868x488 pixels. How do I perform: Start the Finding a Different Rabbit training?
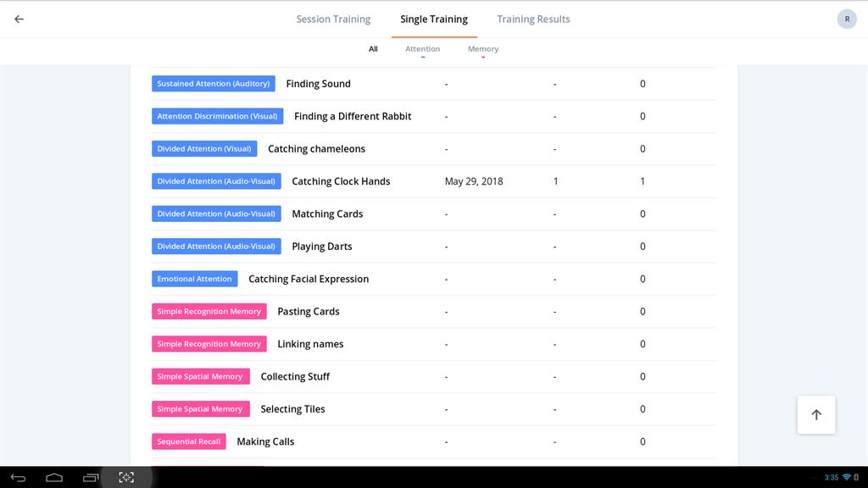pyautogui.click(x=353, y=116)
